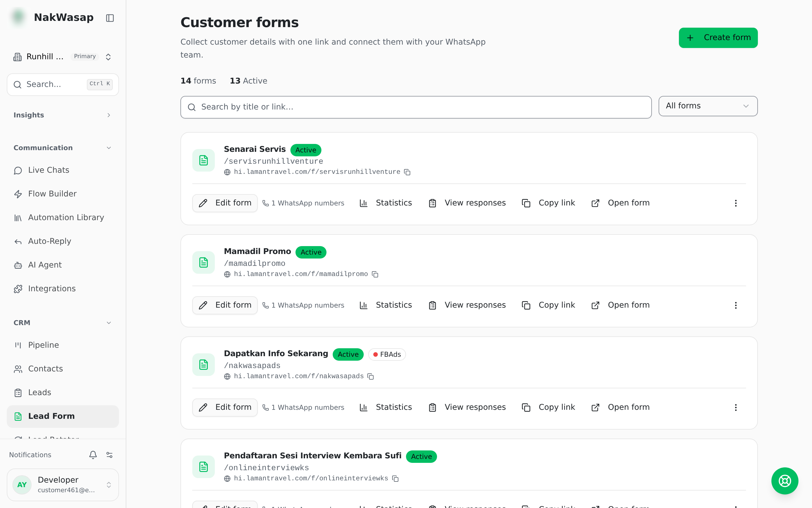
Task: Go to Pipeline in CRM
Action: pos(63,345)
